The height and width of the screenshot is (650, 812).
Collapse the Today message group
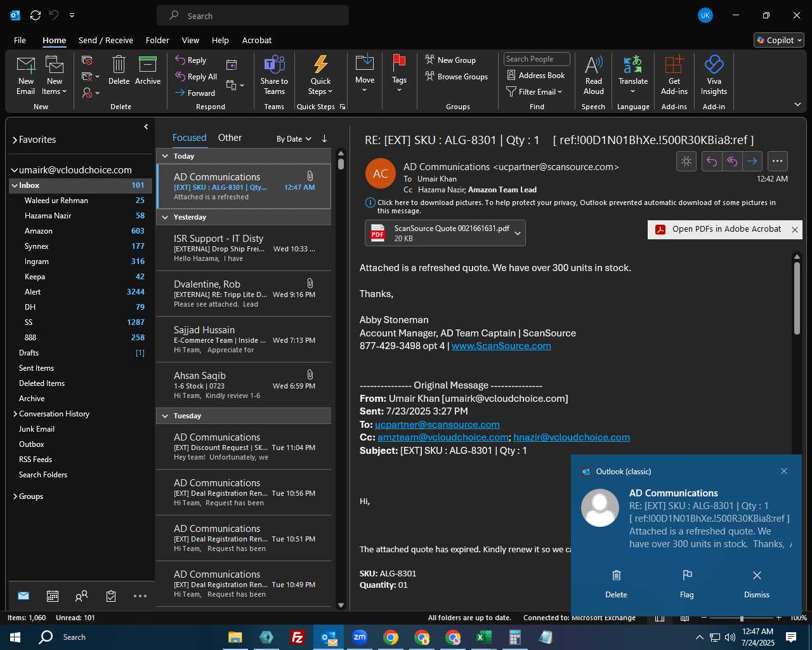[165, 156]
